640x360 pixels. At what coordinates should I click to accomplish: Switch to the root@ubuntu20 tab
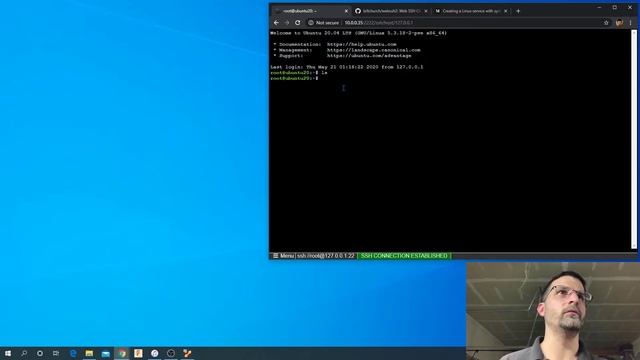click(x=311, y=11)
